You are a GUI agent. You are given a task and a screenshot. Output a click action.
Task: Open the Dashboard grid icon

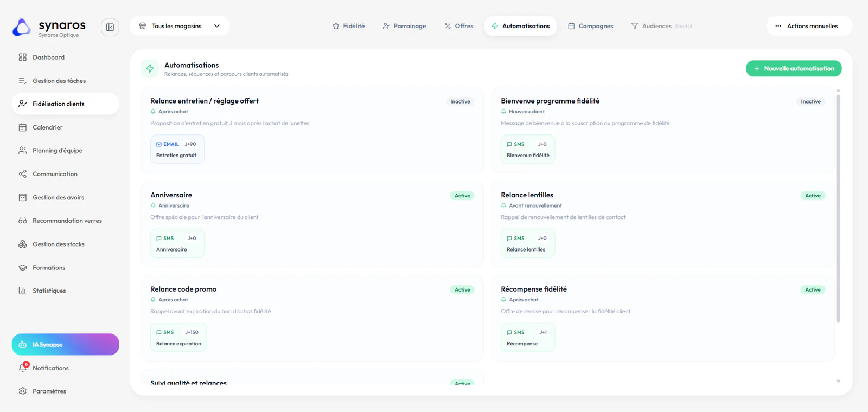coord(23,57)
